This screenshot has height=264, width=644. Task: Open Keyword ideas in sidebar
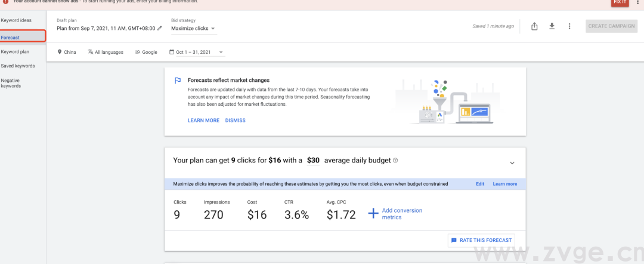tap(16, 20)
